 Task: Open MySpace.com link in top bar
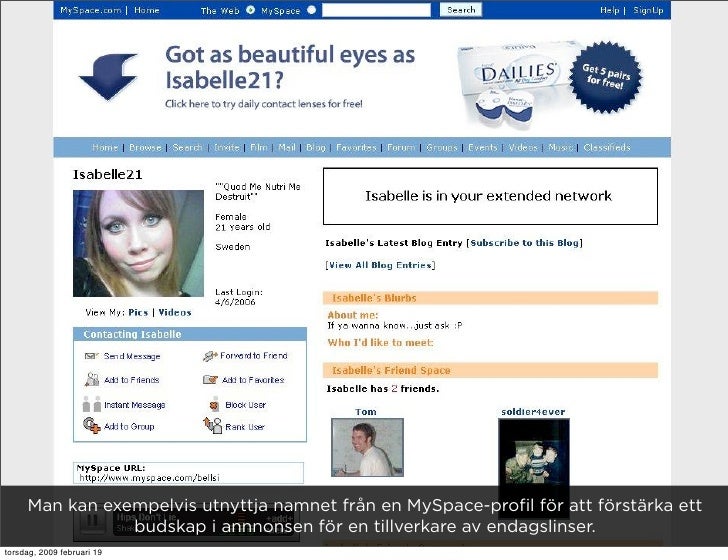91,10
